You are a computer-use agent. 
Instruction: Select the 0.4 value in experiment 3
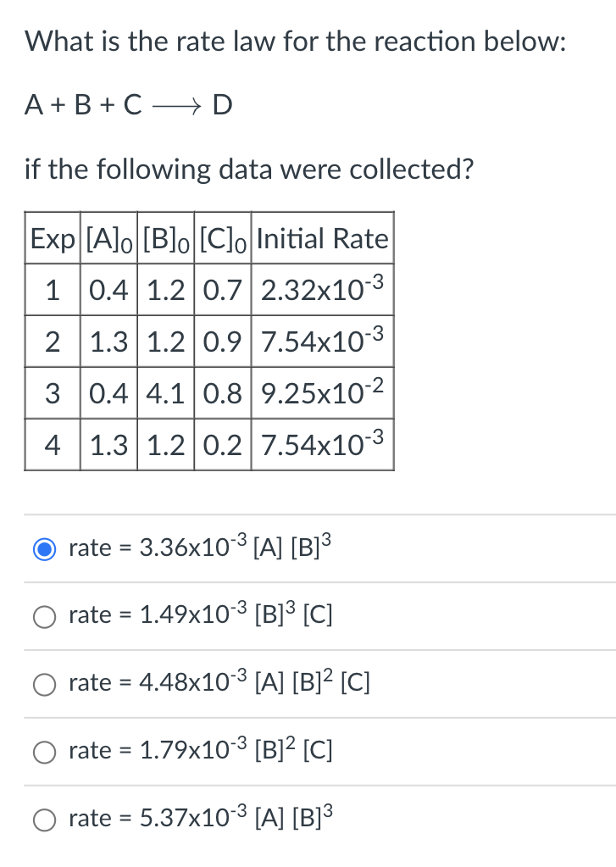(x=108, y=393)
